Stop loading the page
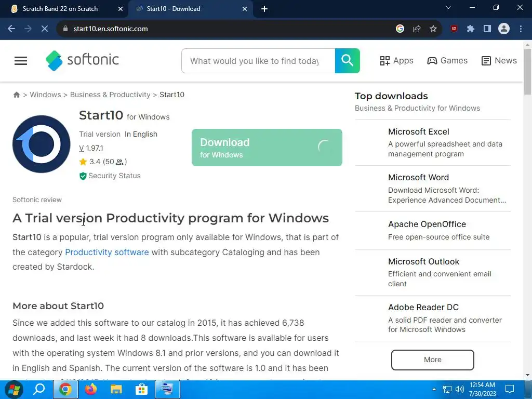The height and width of the screenshot is (399, 532). click(45, 29)
